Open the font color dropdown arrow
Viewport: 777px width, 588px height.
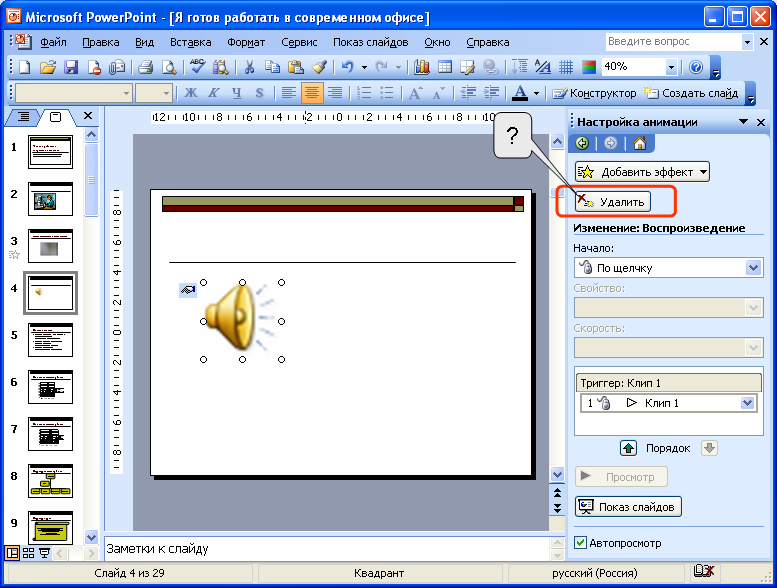click(536, 93)
